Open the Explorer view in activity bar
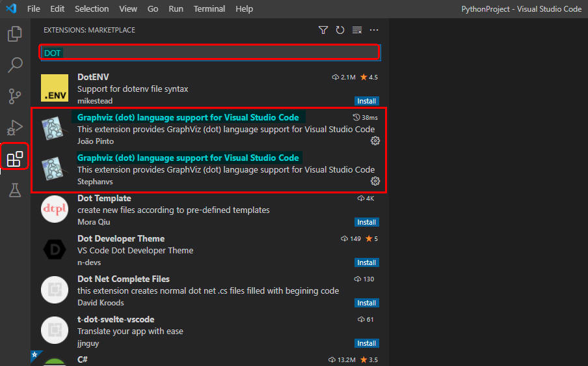Viewport: 588px width, 366px height. (x=14, y=34)
